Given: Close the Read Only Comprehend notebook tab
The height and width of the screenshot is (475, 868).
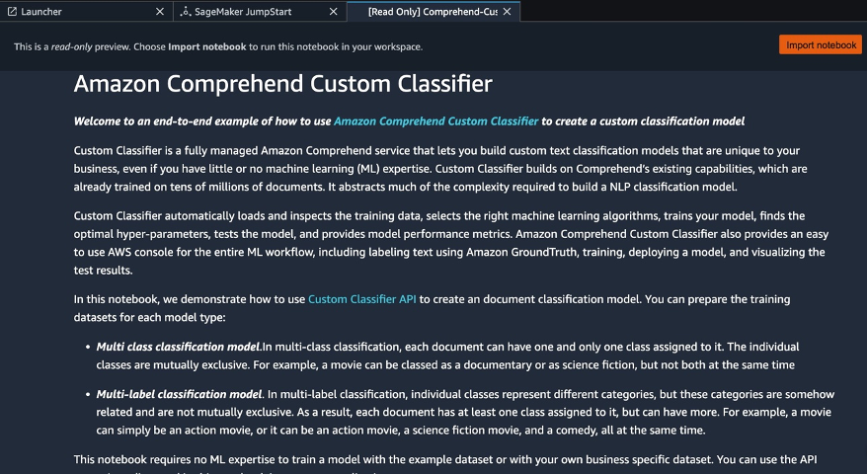Looking at the screenshot, I should (508, 12).
